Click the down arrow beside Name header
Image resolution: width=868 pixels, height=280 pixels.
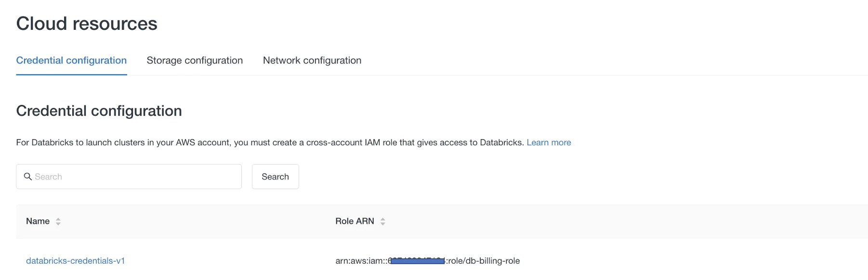(58, 224)
